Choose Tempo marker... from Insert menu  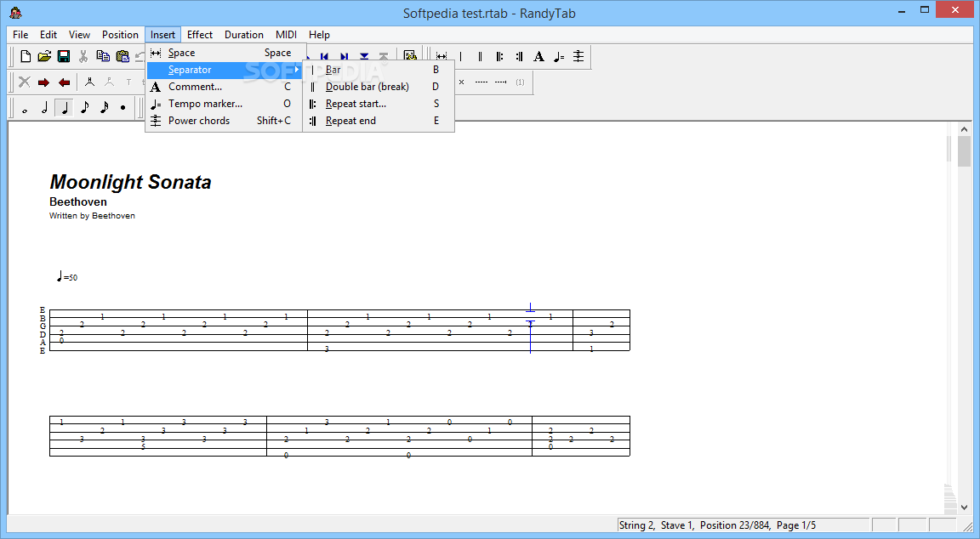click(225, 104)
